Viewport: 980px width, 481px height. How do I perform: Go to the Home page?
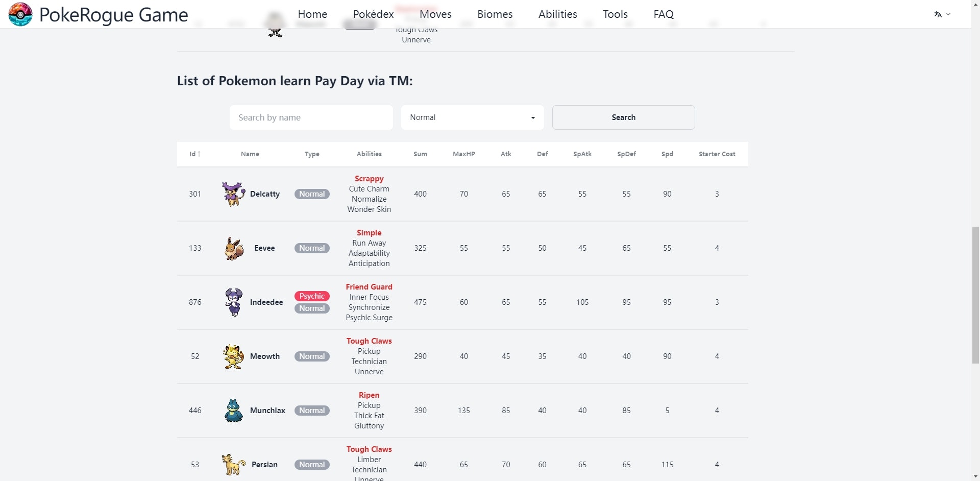point(312,14)
